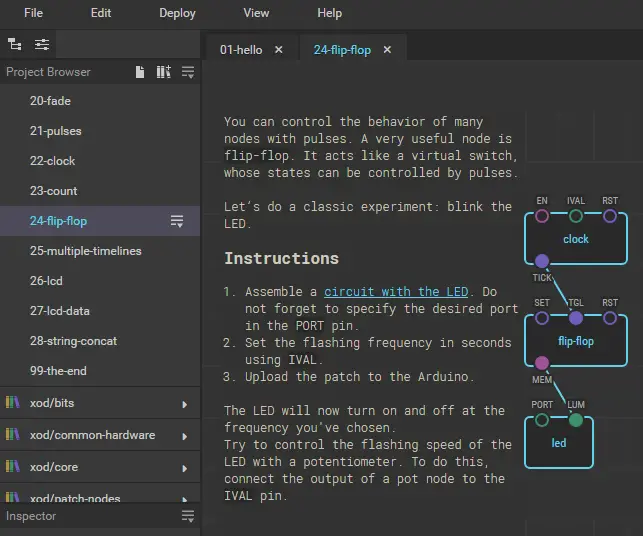Click the TICK output pin of clock
The width and height of the screenshot is (643, 536).
point(542,260)
